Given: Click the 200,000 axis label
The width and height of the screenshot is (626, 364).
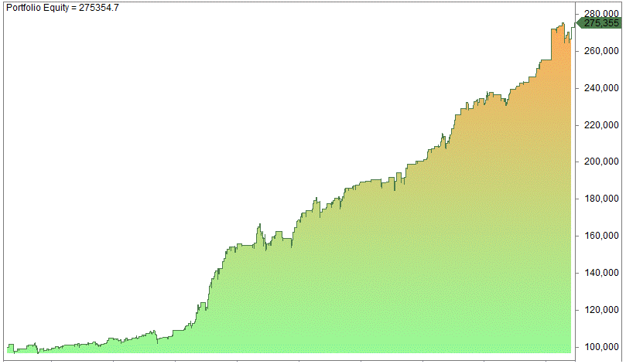Looking at the screenshot, I should pos(601,162).
